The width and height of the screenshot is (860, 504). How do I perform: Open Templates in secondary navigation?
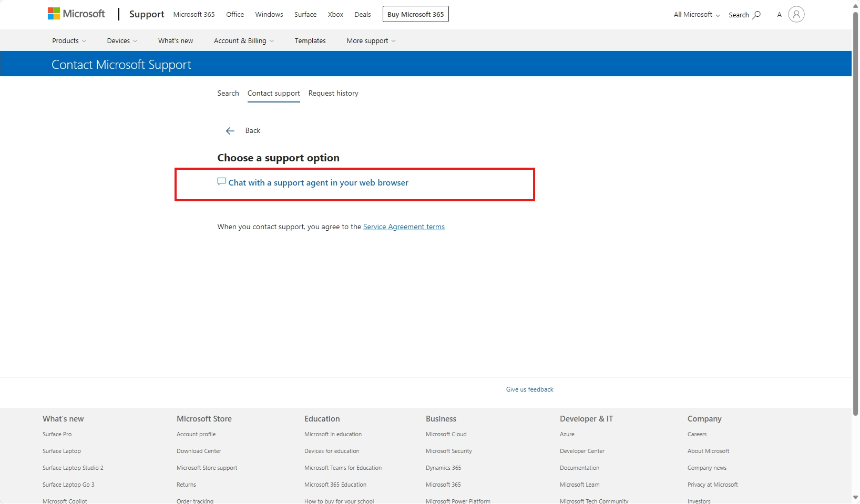(310, 40)
